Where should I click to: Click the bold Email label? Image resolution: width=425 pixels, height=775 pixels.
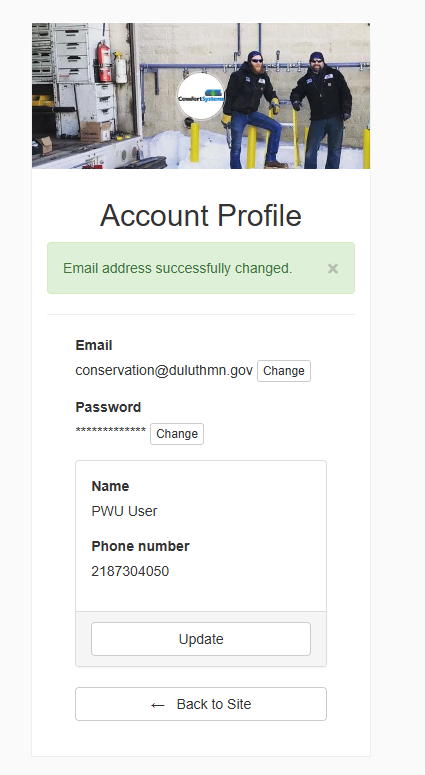click(x=94, y=345)
